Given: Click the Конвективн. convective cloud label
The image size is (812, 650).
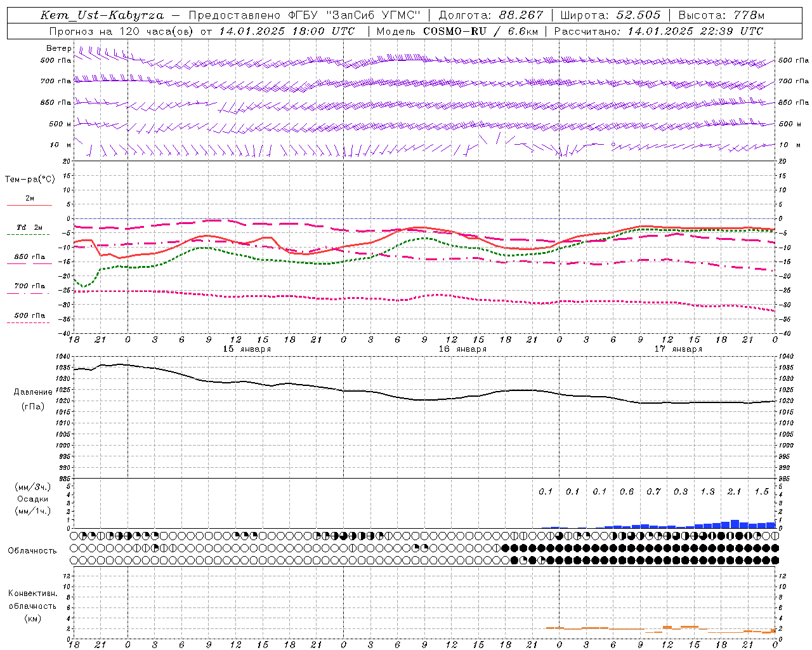Looking at the screenshot, I should point(32,594).
